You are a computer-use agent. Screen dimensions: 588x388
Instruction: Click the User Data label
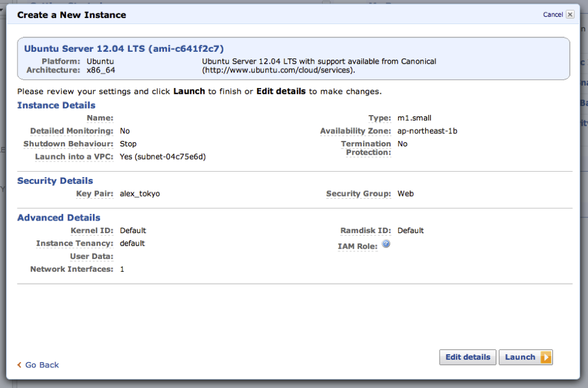point(92,256)
